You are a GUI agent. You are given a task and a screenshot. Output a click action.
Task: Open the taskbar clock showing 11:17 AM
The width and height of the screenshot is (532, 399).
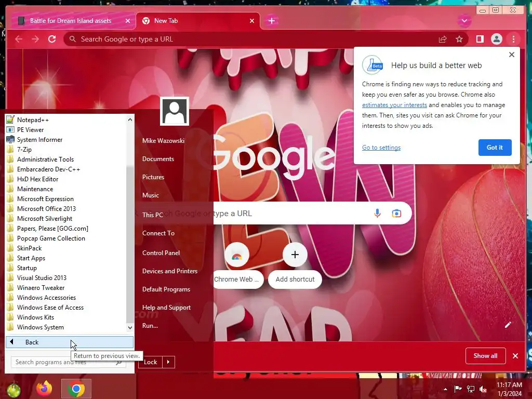(509, 389)
